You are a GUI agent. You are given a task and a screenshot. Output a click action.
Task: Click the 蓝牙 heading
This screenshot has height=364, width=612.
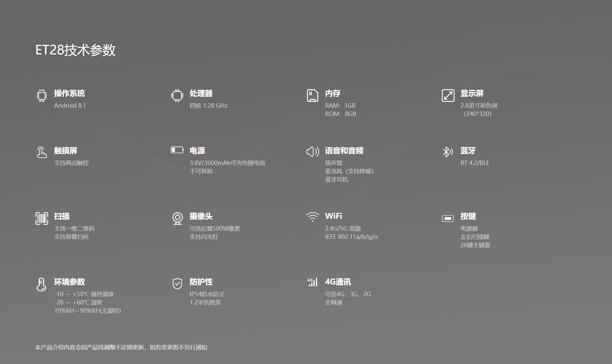point(468,151)
